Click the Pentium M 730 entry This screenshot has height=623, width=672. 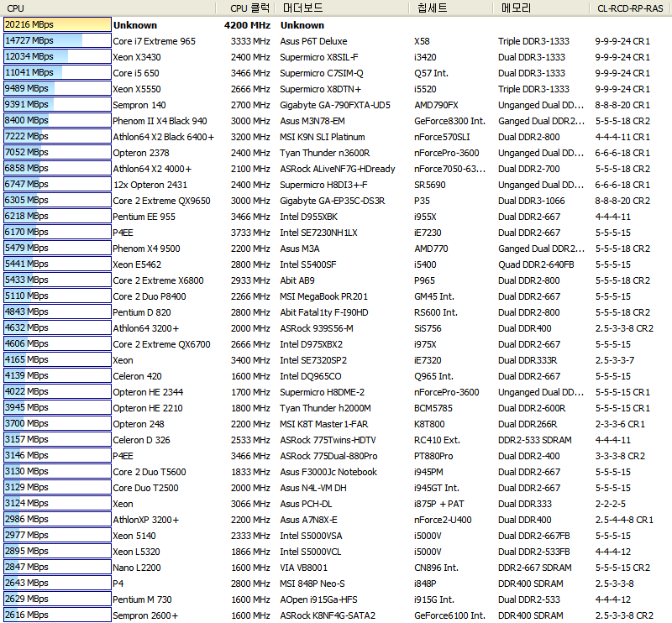[142, 599]
